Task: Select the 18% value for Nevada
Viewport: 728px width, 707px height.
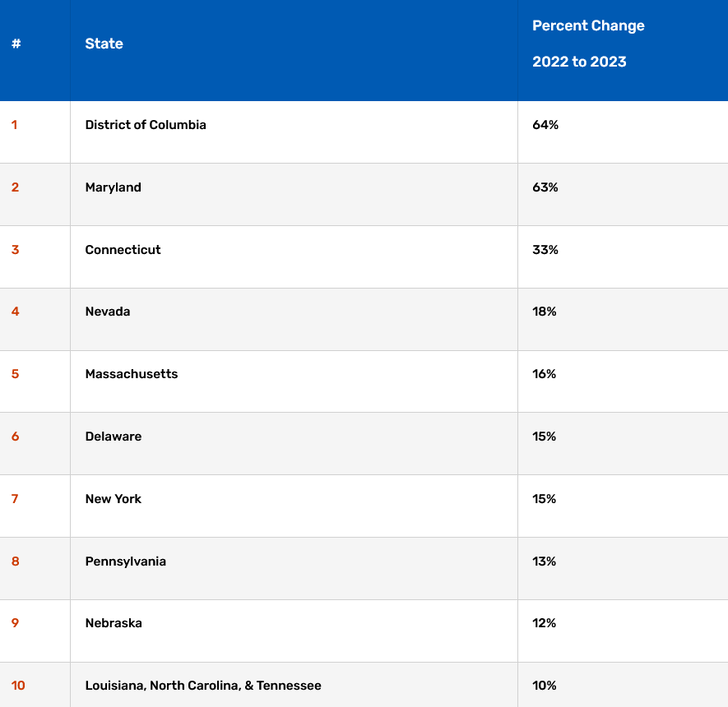Action: coord(545,312)
